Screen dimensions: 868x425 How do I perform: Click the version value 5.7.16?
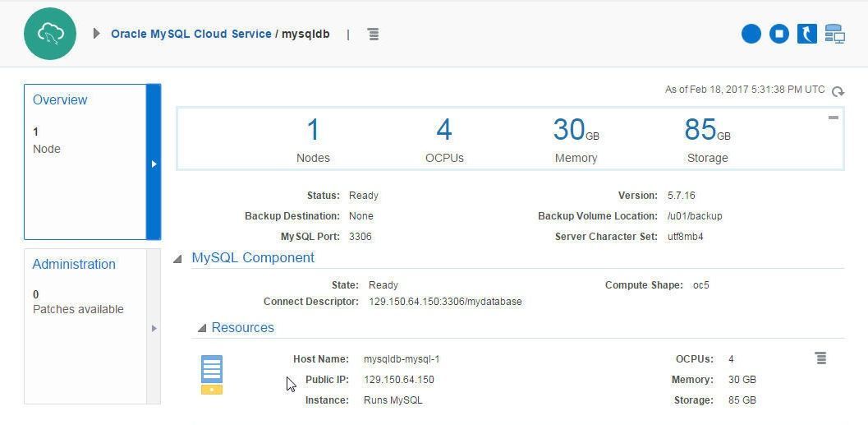pyautogui.click(x=682, y=196)
